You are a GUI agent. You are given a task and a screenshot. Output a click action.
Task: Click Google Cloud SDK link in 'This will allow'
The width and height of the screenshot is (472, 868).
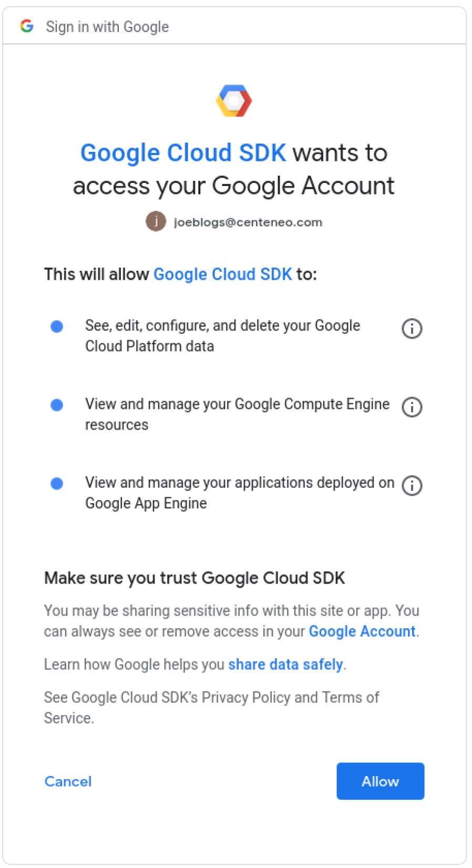222,274
